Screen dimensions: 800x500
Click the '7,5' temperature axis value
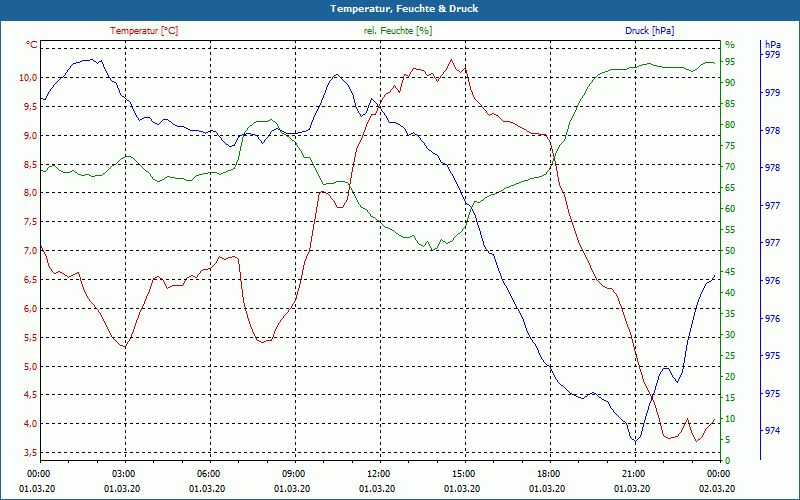(31, 222)
